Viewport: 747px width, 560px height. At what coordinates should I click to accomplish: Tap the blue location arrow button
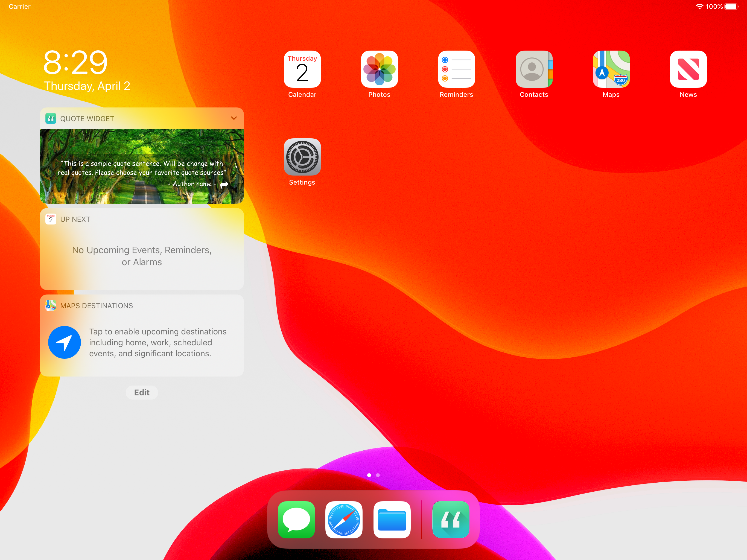tap(65, 342)
